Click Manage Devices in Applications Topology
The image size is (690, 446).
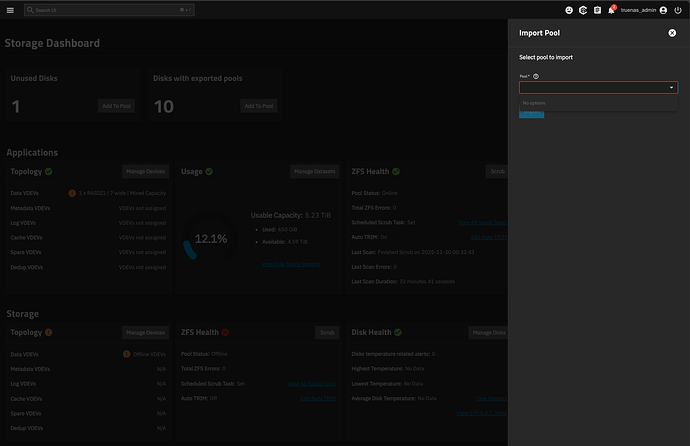click(x=145, y=172)
